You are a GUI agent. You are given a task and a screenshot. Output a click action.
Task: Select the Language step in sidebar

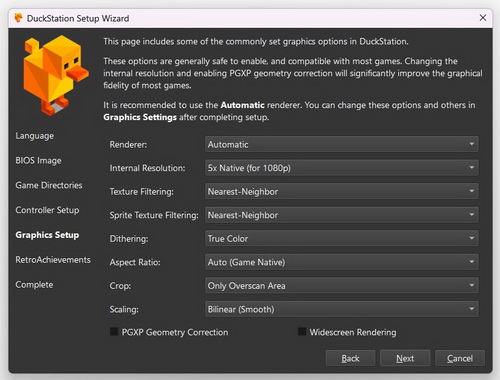coord(35,136)
